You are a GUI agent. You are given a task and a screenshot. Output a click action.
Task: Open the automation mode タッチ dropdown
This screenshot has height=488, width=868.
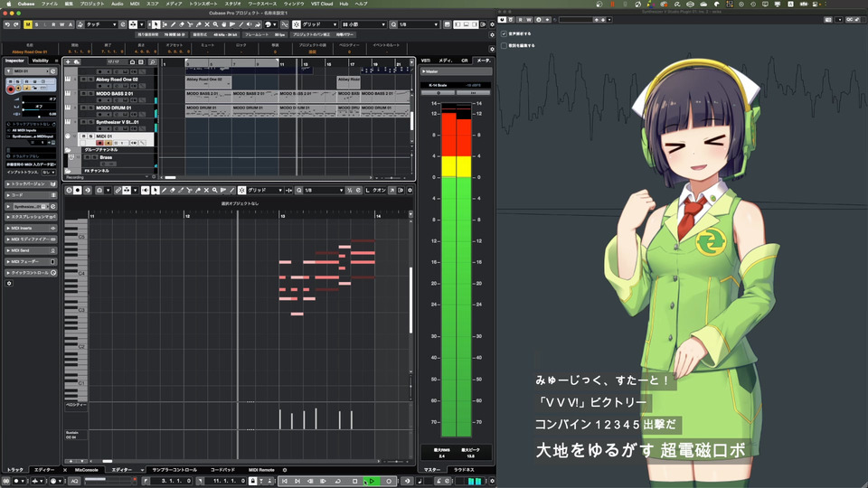click(101, 24)
